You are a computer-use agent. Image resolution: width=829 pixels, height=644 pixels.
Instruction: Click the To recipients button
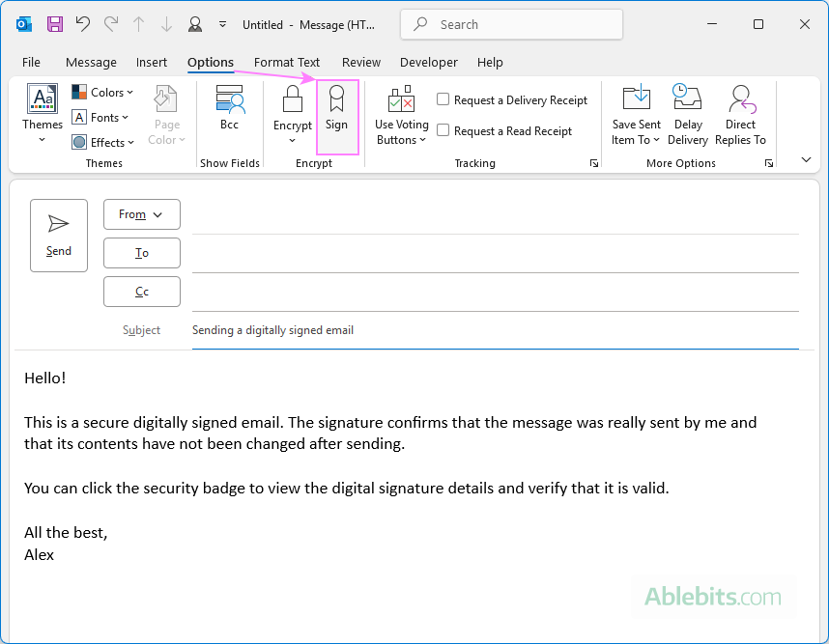point(141,253)
